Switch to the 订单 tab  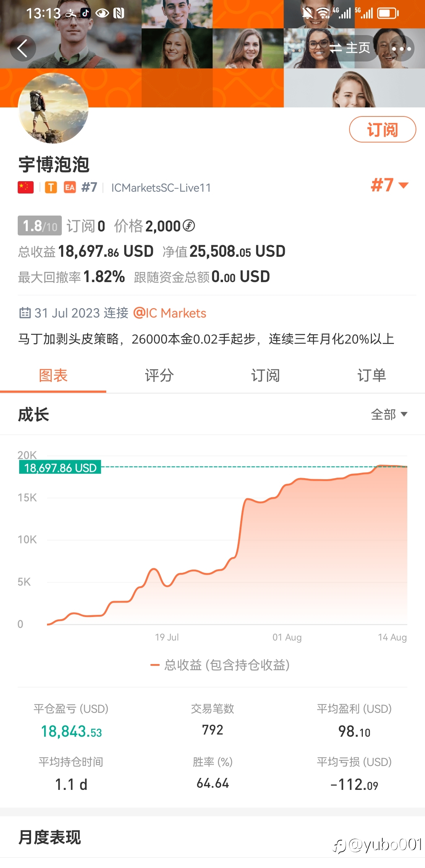tap(372, 375)
